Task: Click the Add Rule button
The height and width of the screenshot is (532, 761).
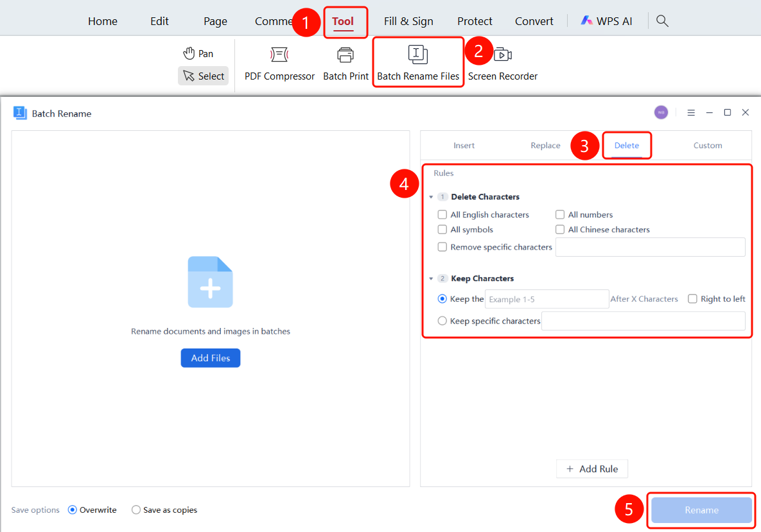Action: (592, 469)
